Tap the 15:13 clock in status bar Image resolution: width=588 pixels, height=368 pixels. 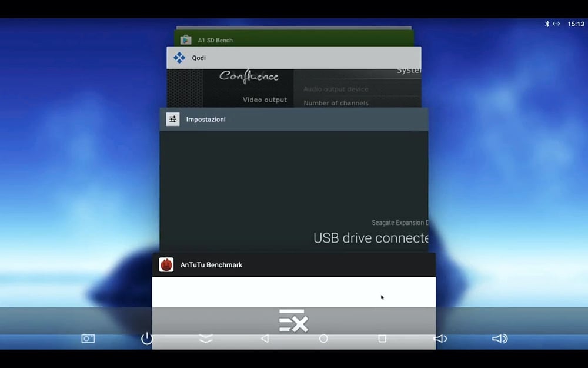pos(576,24)
